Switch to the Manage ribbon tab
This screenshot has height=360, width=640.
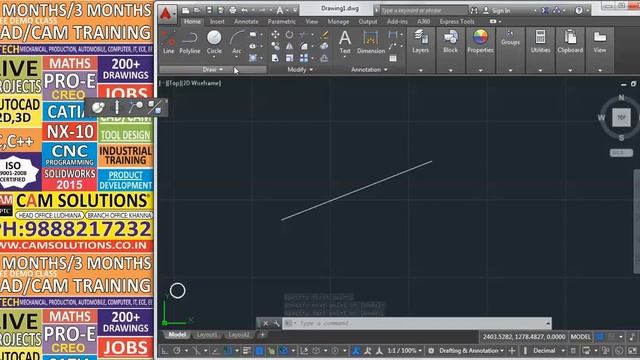pos(338,21)
